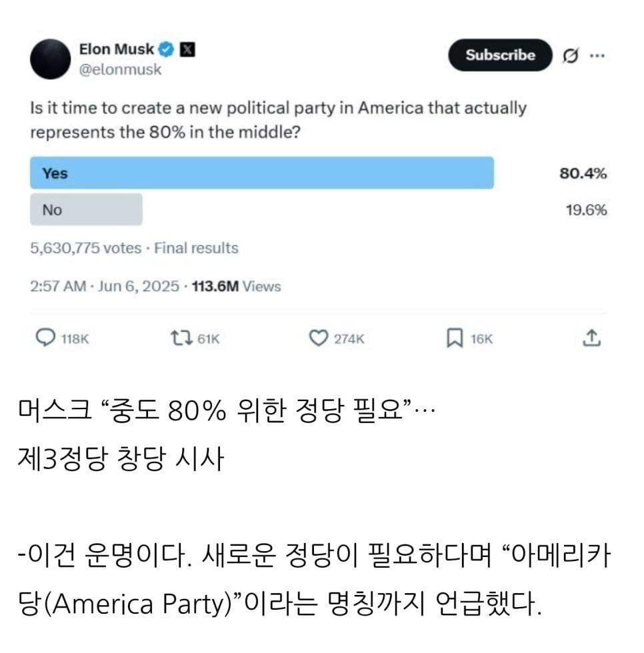Select the gray No poll result bar
The image size is (644, 653).
86,210
